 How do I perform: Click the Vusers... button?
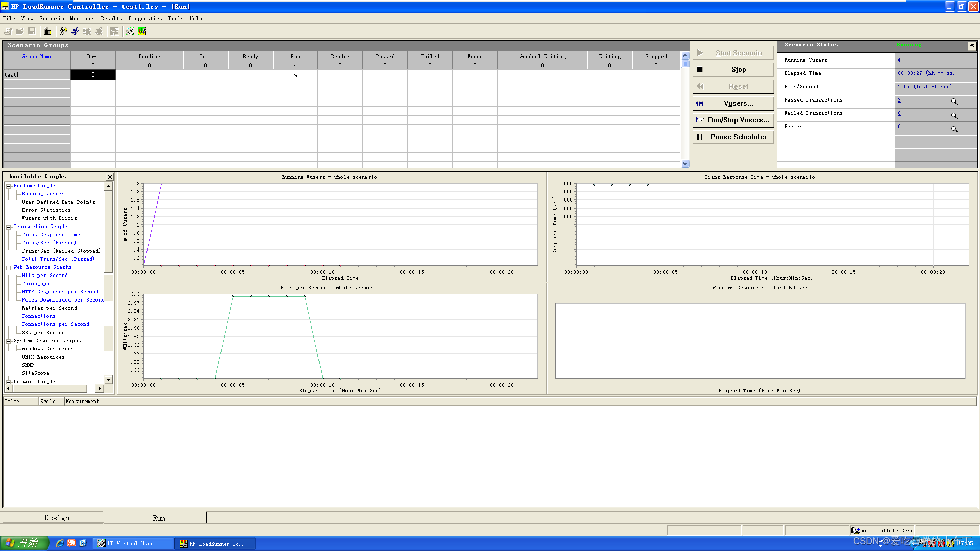coord(733,103)
